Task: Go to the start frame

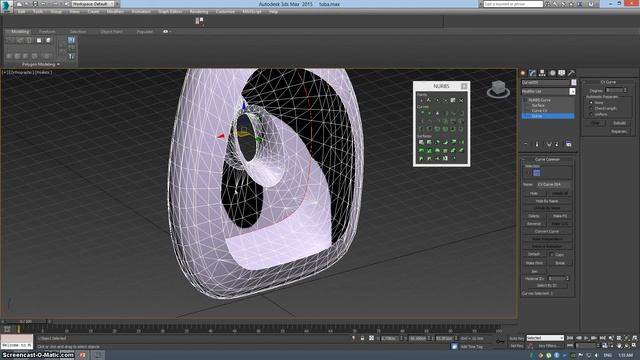Action: [570, 338]
